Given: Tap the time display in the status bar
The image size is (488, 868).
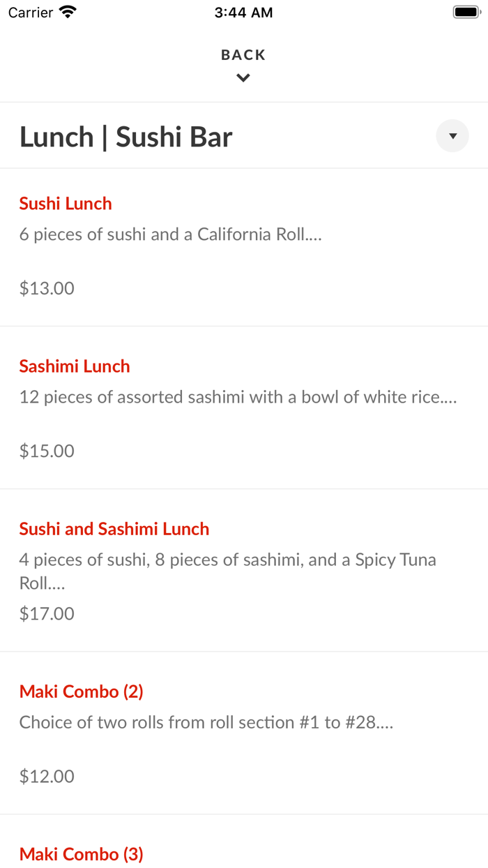Looking at the screenshot, I should [243, 12].
